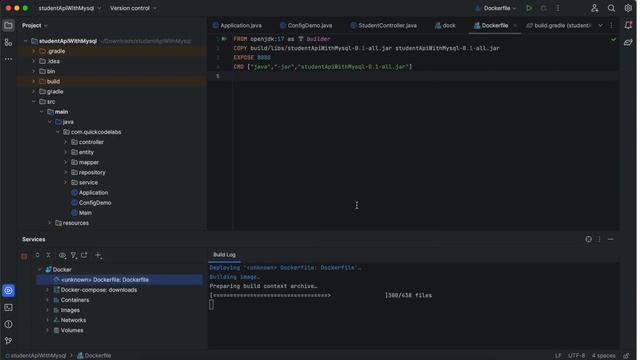Screen dimensions: 640x360
Task: Open Filter options in Services toolbar
Action: (x=74, y=256)
